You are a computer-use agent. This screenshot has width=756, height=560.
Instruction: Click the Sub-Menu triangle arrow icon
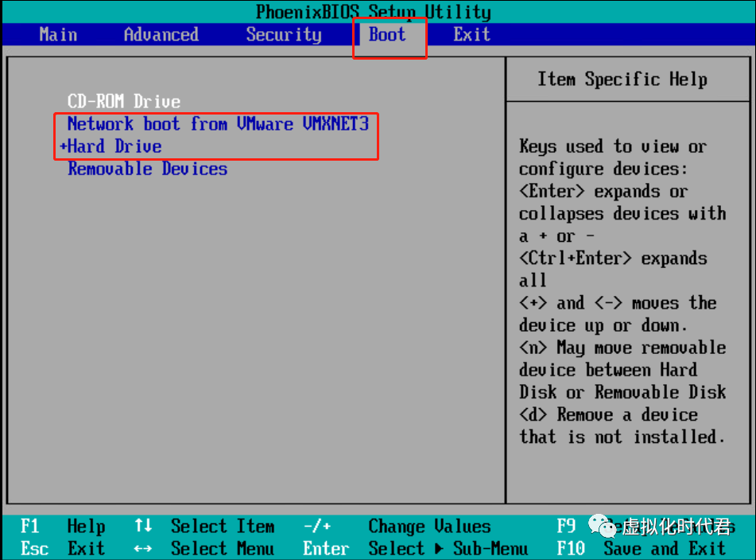439,548
